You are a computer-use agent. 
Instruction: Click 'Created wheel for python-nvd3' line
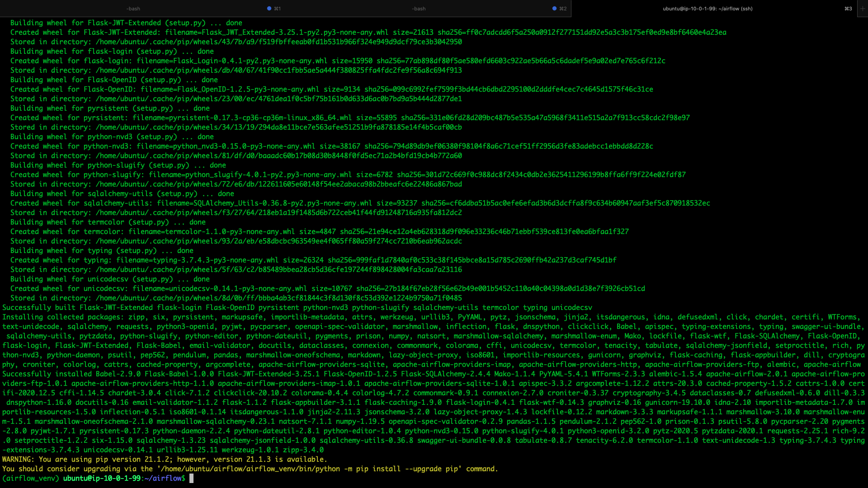click(332, 146)
